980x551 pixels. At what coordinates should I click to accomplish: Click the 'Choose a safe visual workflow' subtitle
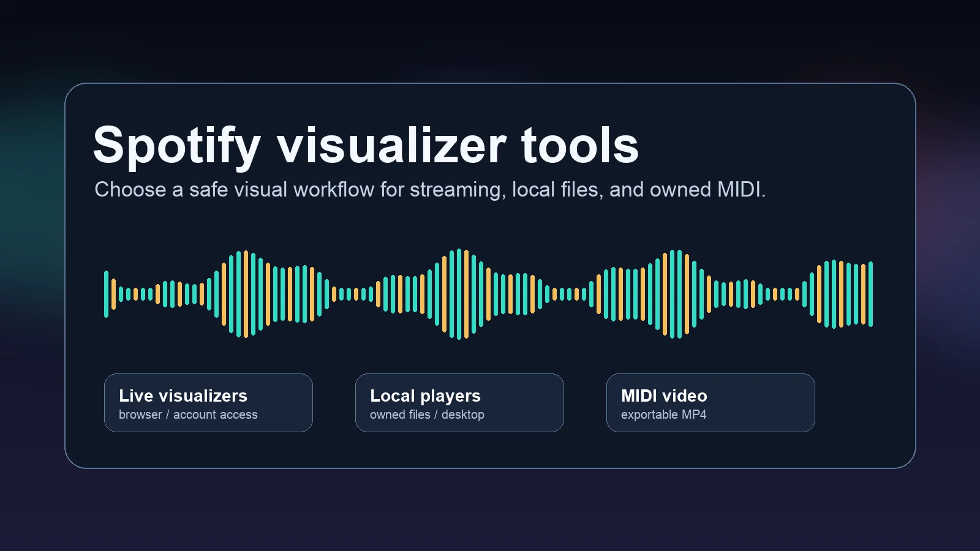(x=430, y=190)
